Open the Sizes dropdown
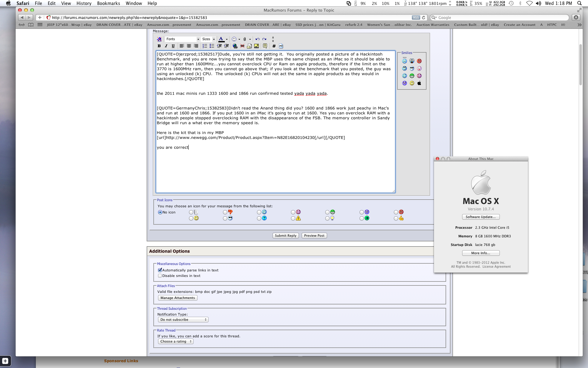 pos(208,39)
